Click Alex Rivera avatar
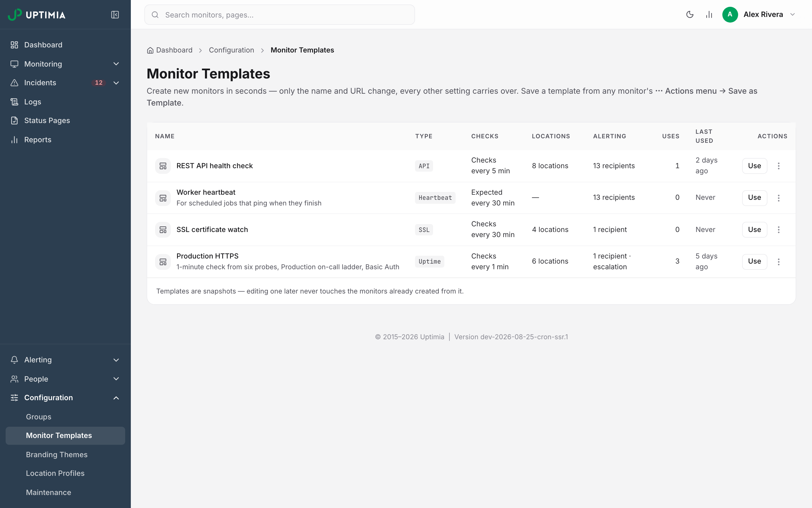This screenshot has width=812, height=508. tap(730, 14)
